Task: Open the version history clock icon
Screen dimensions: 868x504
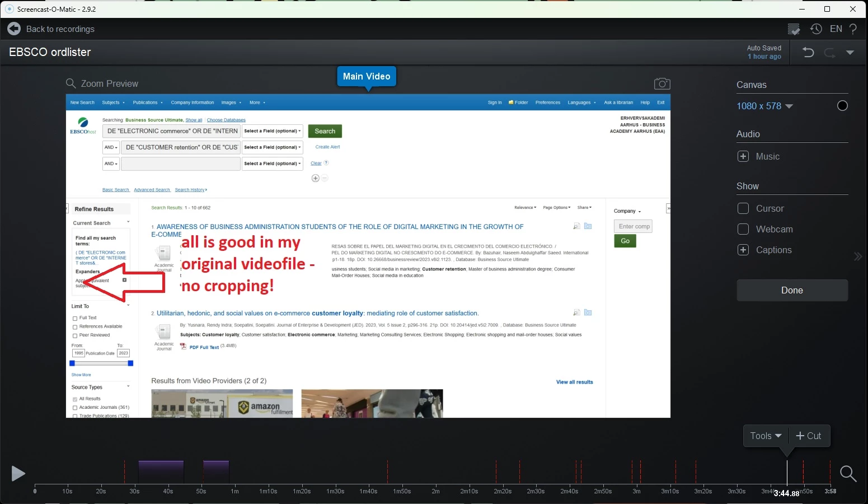Action: pos(816,29)
